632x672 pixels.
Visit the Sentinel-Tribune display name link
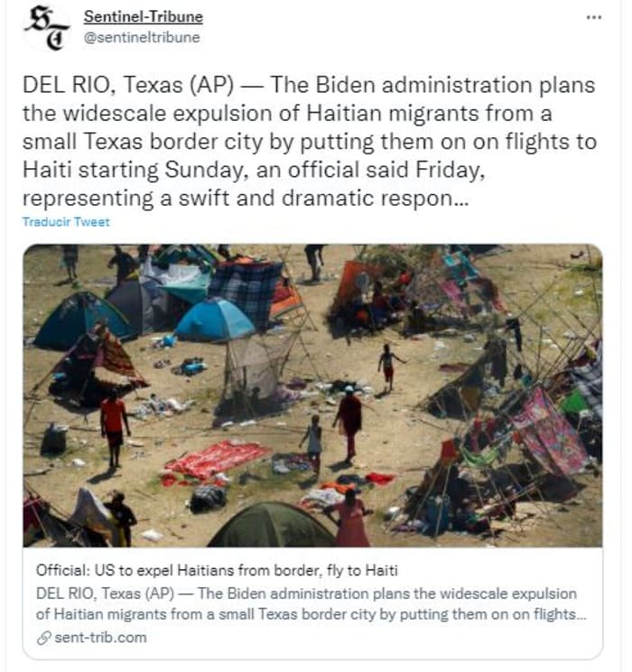[x=144, y=17]
